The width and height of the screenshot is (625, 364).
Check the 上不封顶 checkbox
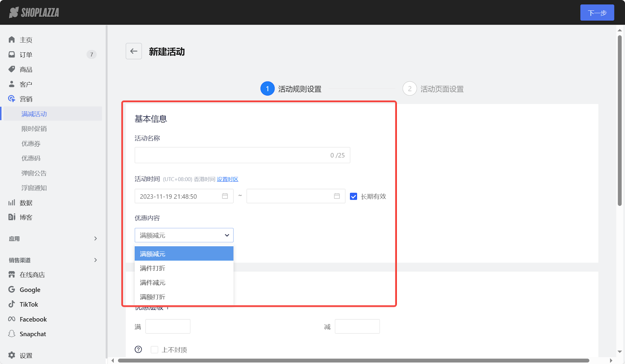coord(154,350)
